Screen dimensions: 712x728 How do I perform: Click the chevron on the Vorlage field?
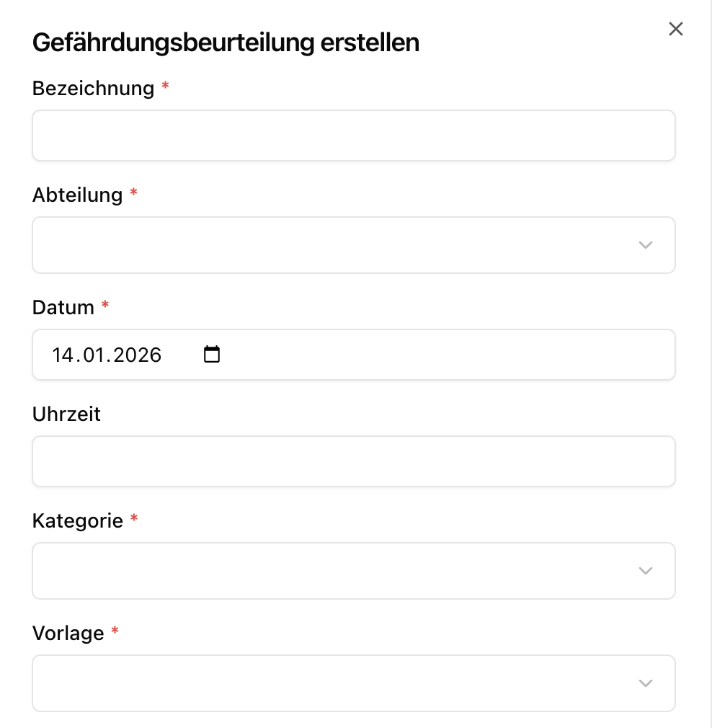(645, 683)
